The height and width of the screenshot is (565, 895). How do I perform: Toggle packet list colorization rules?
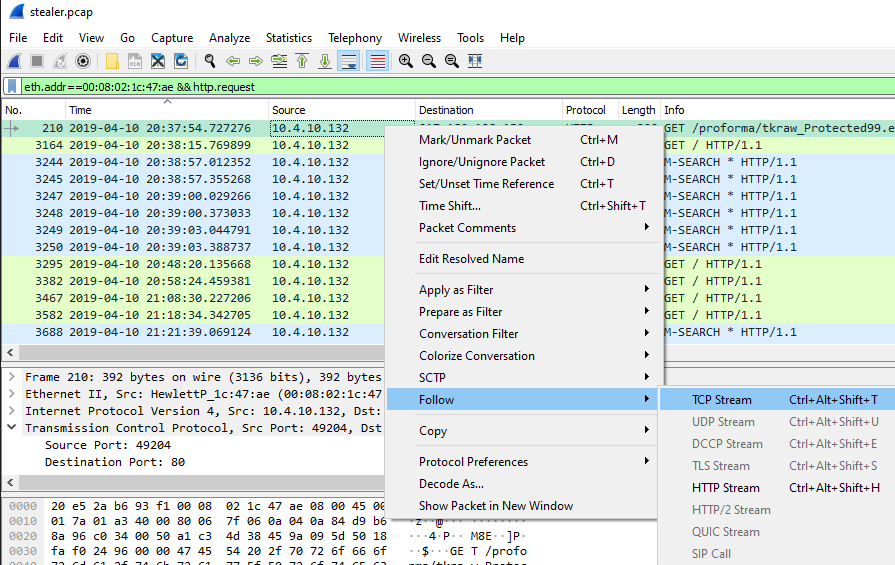pos(377,61)
